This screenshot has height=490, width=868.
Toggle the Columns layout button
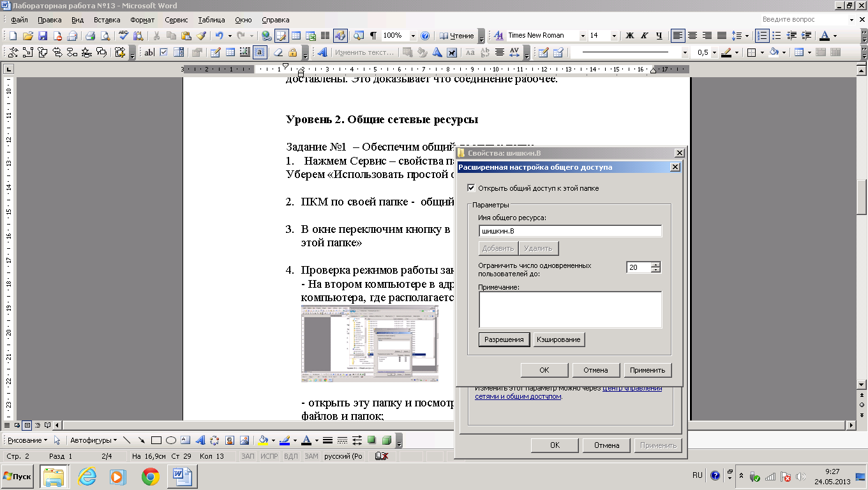tap(325, 36)
